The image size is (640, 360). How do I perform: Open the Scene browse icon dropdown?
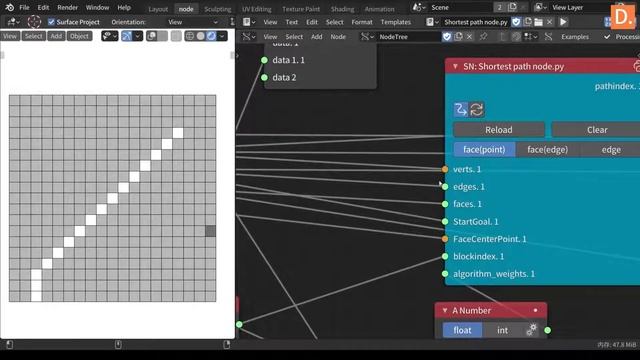point(419,7)
